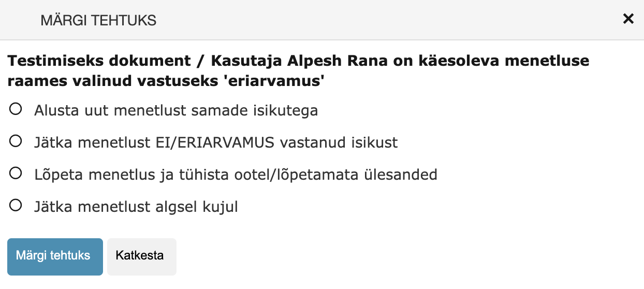Click label text 'Alusta uut menetlust samade isikutega'
The image size is (644, 289).
pos(176,111)
